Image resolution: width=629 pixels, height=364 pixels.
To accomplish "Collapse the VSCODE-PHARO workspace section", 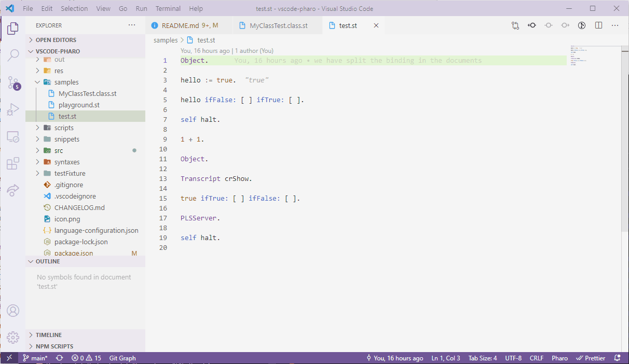I will point(85,51).
